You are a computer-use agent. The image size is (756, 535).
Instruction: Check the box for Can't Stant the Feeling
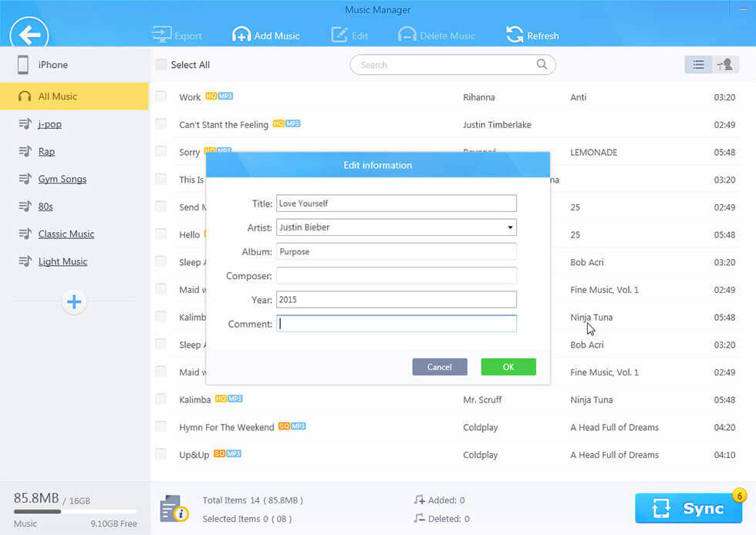[x=161, y=124]
